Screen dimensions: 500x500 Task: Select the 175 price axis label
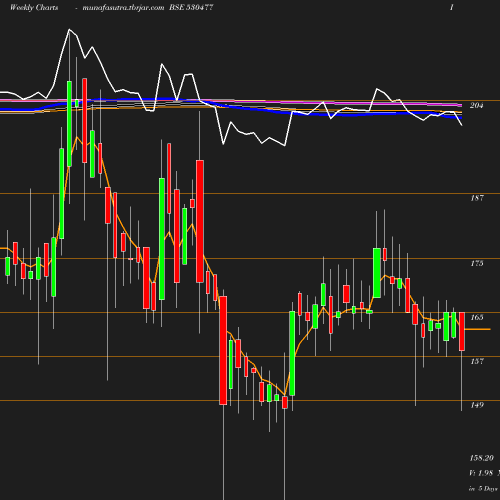tap(477, 263)
